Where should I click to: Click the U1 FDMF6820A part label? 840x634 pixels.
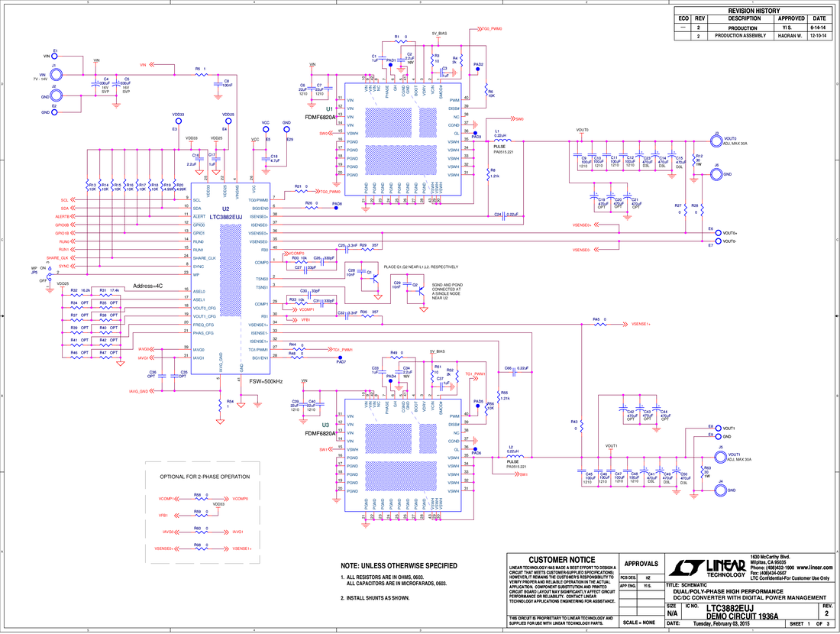[x=321, y=117]
